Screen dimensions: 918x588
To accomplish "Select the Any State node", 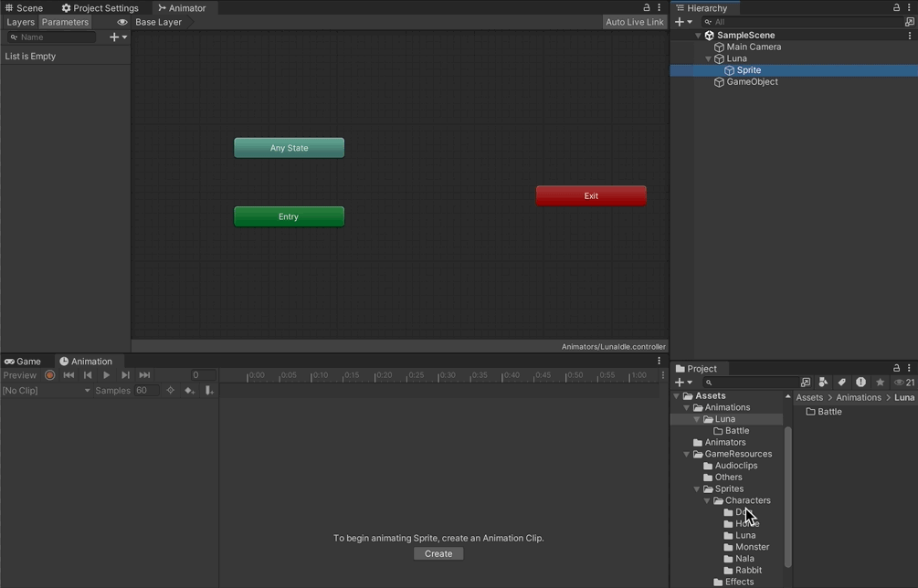I will (290, 148).
